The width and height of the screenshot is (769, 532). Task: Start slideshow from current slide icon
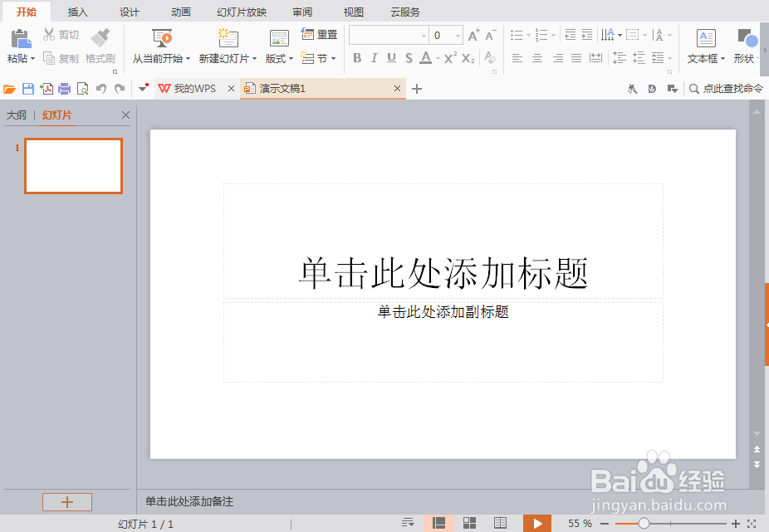pyautogui.click(x=162, y=37)
